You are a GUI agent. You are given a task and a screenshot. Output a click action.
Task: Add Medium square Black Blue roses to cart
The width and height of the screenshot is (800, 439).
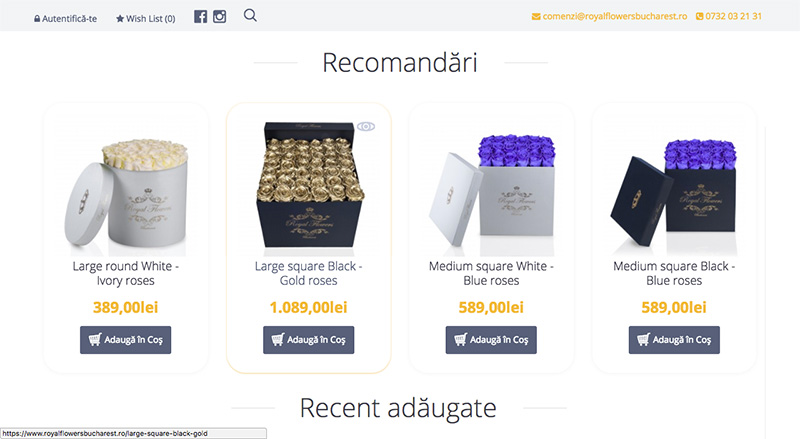click(x=674, y=340)
